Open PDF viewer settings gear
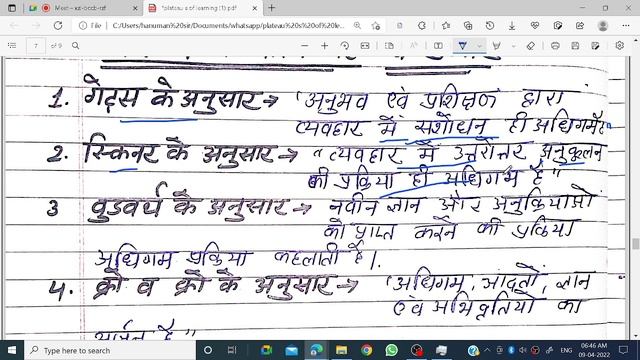Image resolution: width=640 pixels, height=360 pixels. (x=620, y=45)
